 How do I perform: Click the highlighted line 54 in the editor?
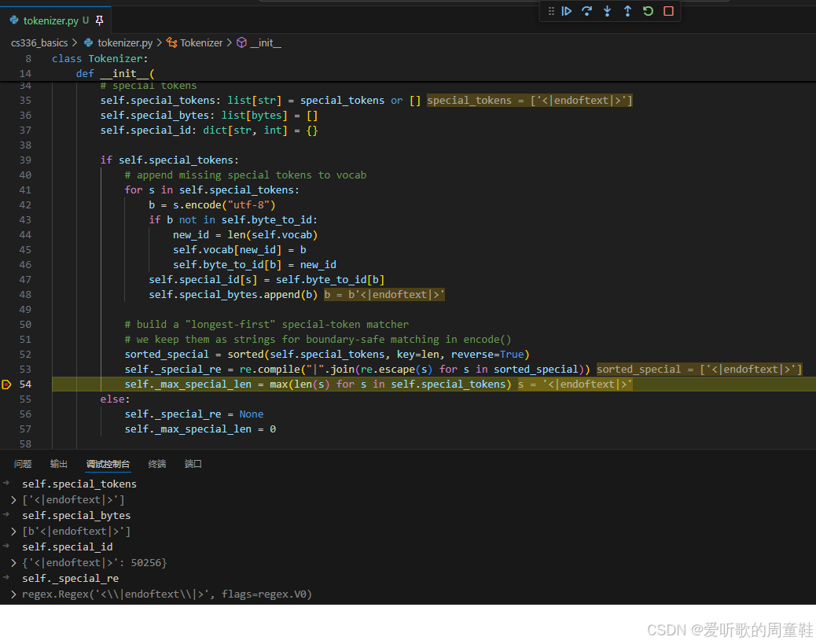[314, 384]
